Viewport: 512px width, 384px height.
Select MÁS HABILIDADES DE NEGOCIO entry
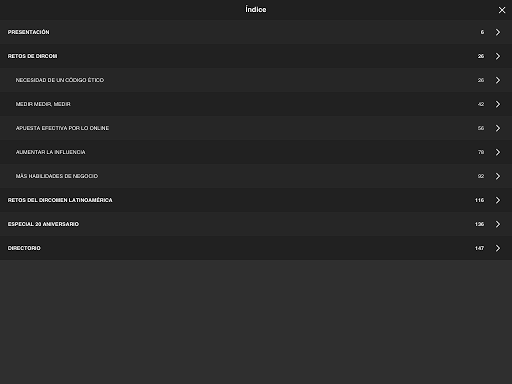tap(256, 176)
